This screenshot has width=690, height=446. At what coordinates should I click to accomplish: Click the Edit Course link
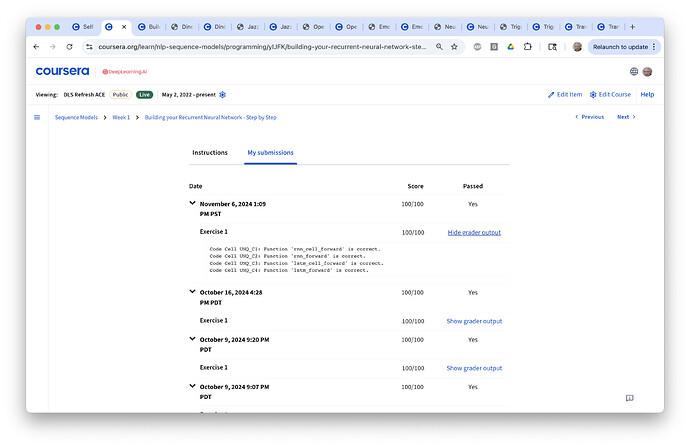click(x=610, y=95)
